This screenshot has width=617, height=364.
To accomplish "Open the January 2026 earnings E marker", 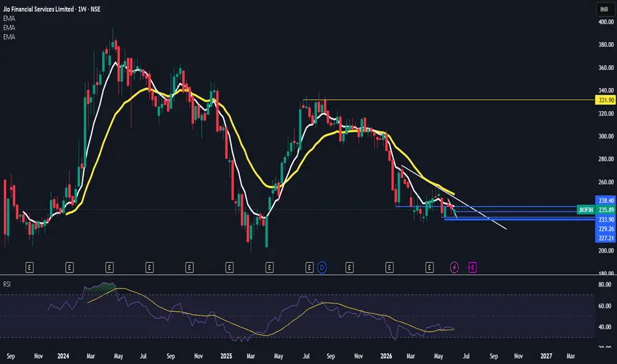I will 389,268.
